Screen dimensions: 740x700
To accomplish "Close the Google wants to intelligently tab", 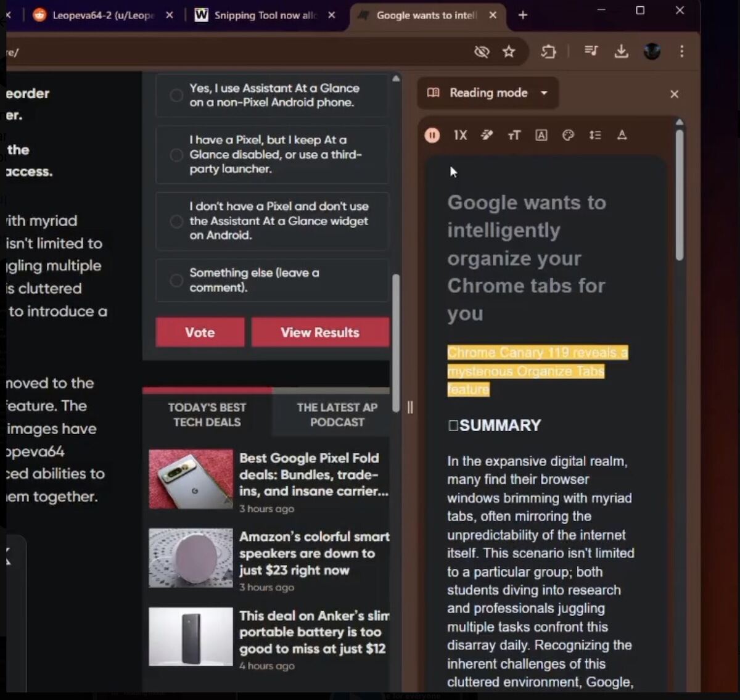I will 493,15.
